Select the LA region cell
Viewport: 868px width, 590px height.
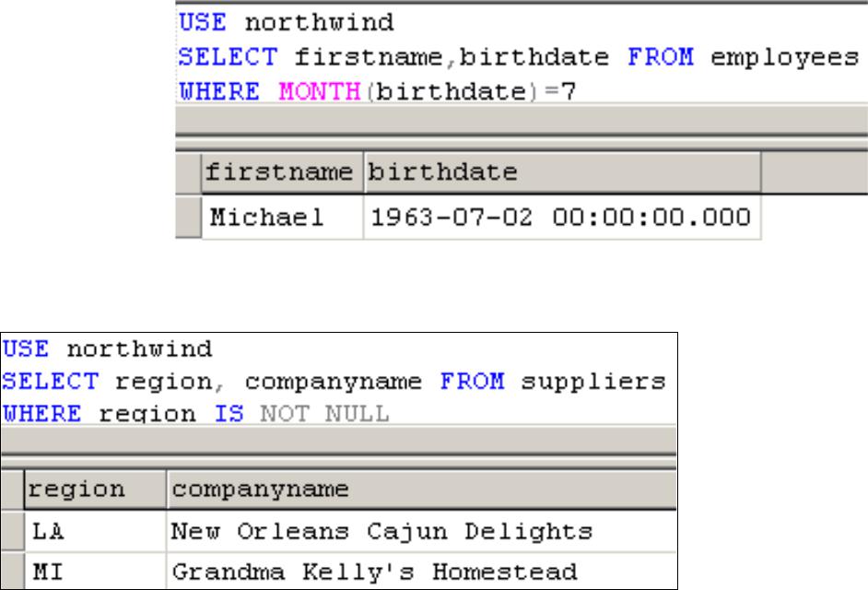click(95, 532)
